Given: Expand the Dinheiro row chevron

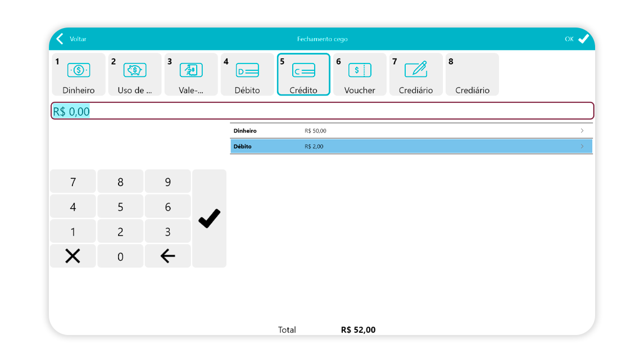Looking at the screenshot, I should [x=582, y=130].
